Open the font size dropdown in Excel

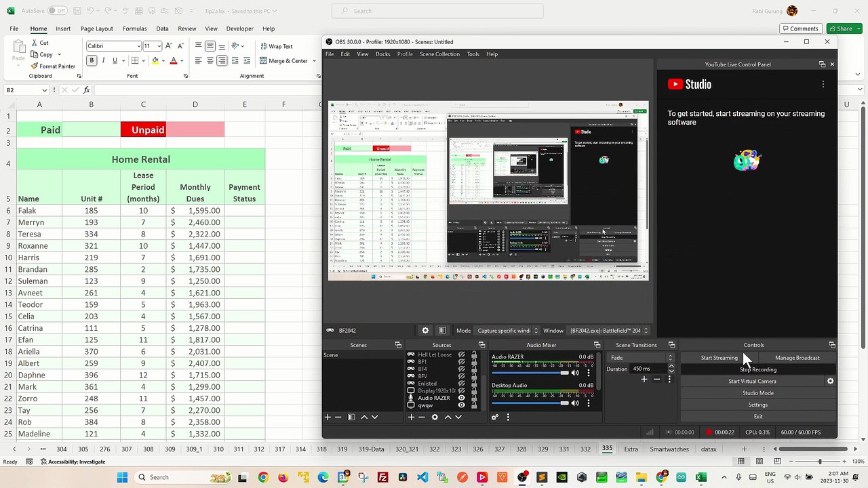coord(159,46)
